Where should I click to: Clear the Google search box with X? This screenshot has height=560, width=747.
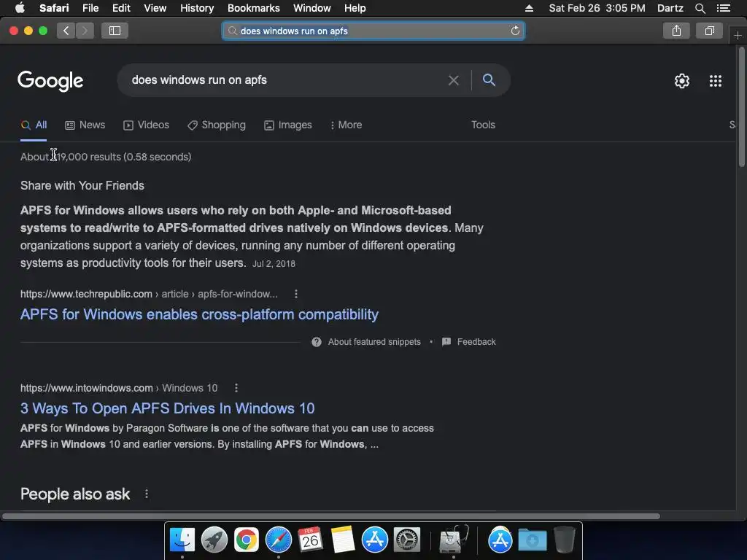(x=454, y=80)
